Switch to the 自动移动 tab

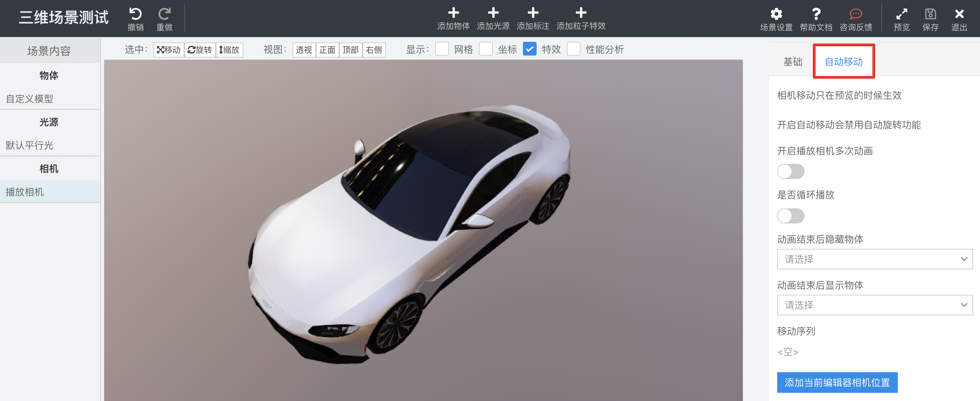click(843, 62)
